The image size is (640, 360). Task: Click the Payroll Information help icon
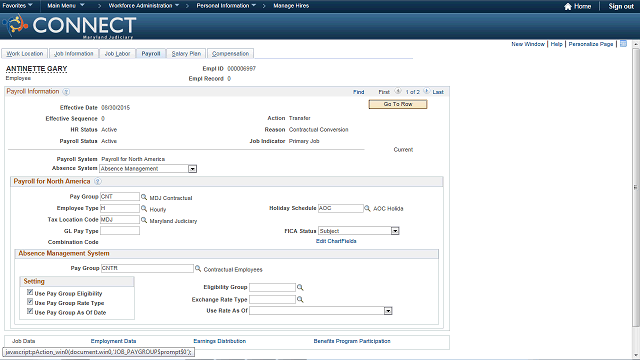pyautogui.click(x=66, y=92)
